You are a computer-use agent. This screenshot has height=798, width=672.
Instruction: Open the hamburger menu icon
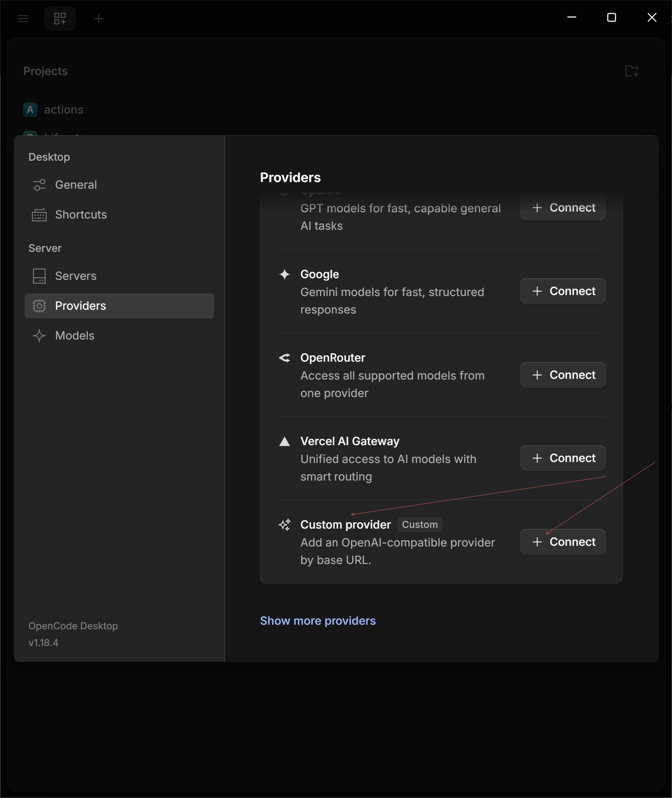pos(23,18)
